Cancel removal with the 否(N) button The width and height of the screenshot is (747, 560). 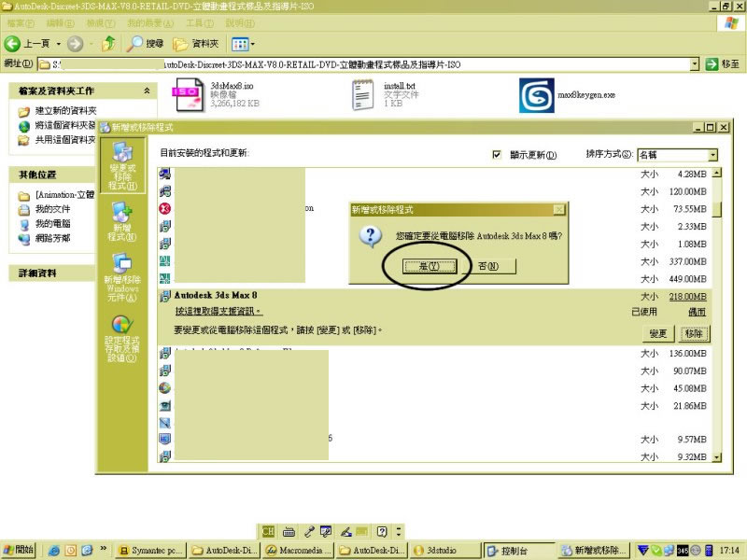pyautogui.click(x=488, y=266)
